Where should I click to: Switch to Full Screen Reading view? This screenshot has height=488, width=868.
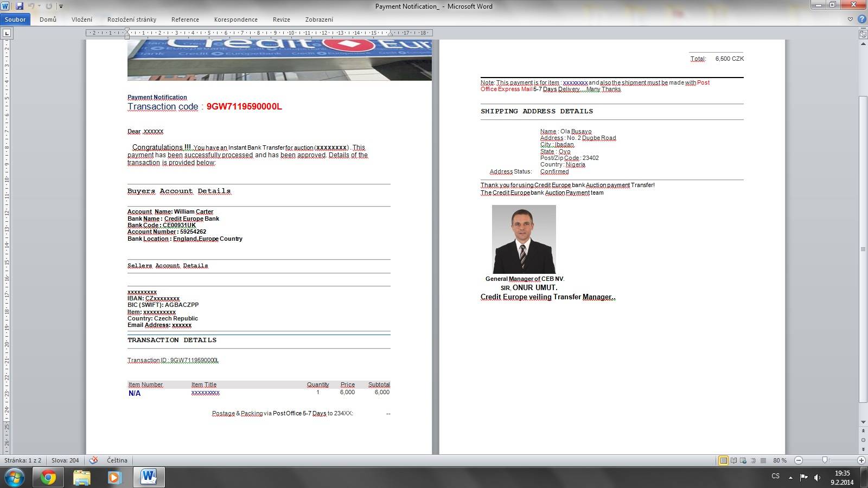[x=733, y=460]
